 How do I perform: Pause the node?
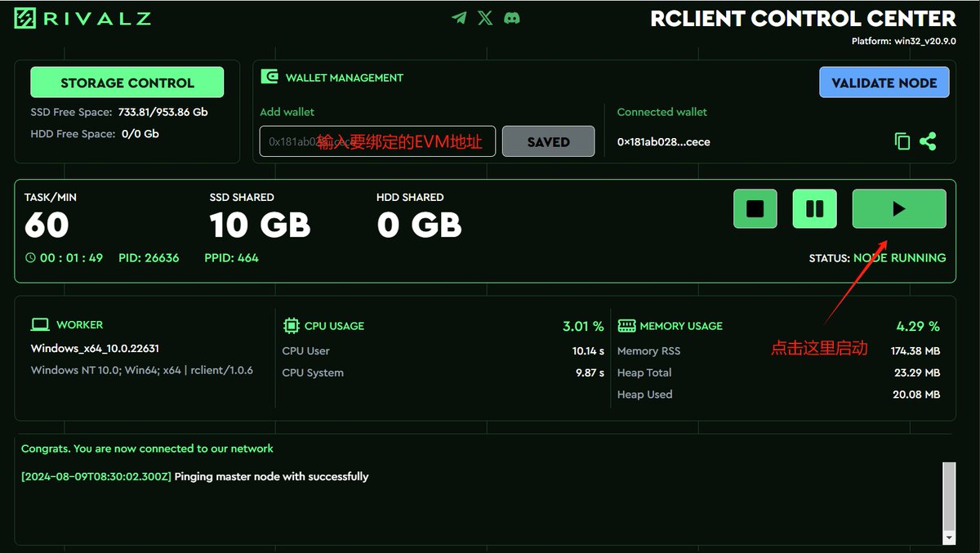pyautogui.click(x=815, y=209)
